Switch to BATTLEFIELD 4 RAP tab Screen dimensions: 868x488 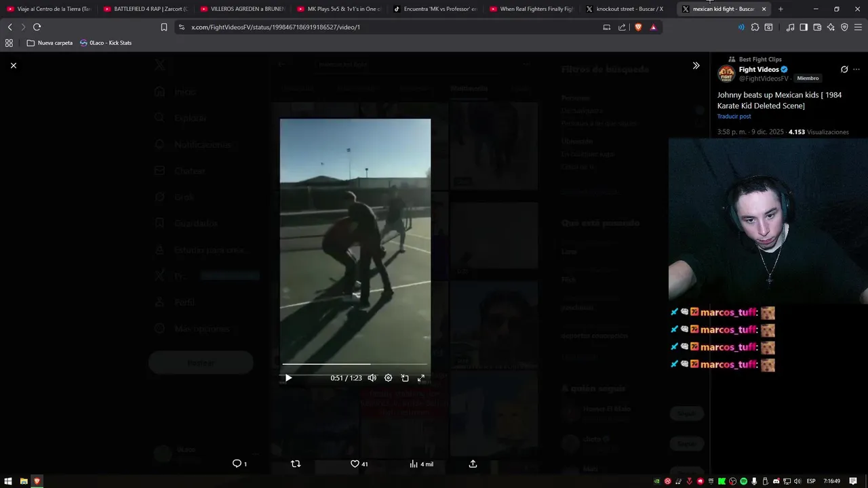(x=146, y=9)
